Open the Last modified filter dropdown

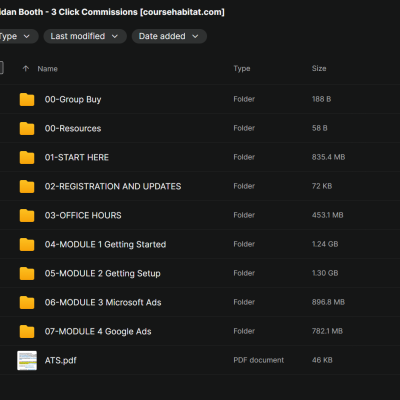85,36
